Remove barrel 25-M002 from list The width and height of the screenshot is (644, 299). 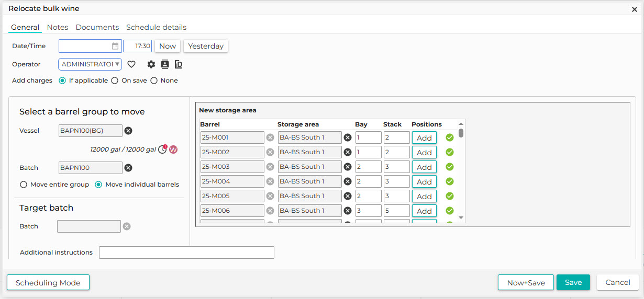pyautogui.click(x=270, y=152)
